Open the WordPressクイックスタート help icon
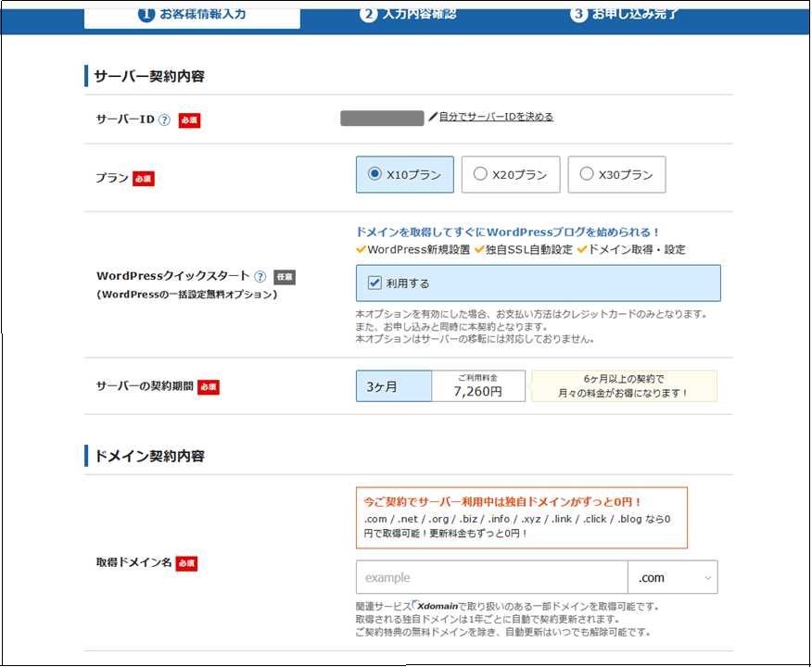Screen dimensions: 812x667 [260, 276]
